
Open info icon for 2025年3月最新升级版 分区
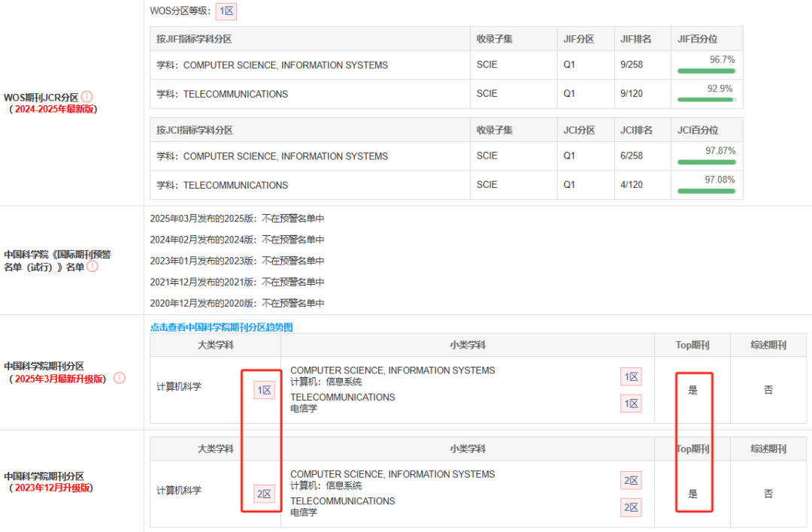(x=119, y=377)
